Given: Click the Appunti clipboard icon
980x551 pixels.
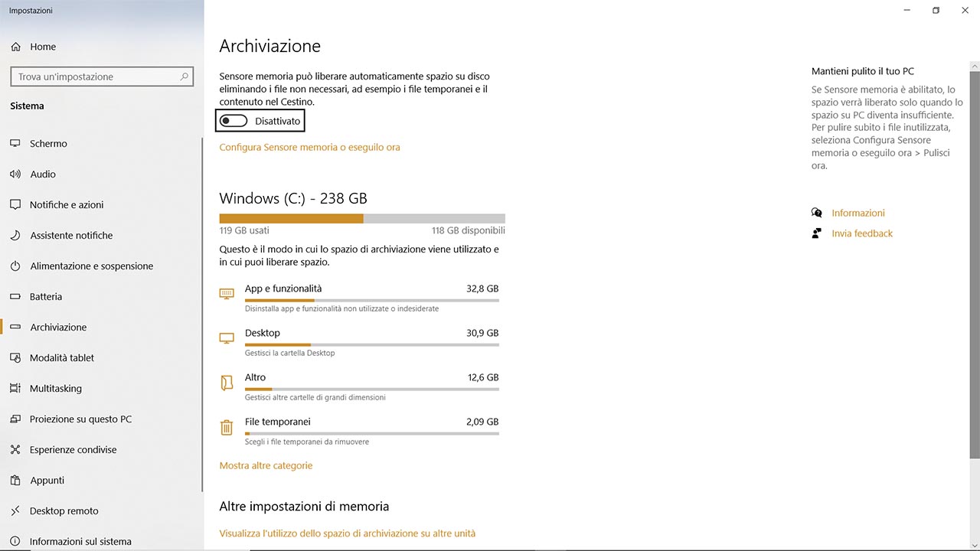Looking at the screenshot, I should pos(15,480).
